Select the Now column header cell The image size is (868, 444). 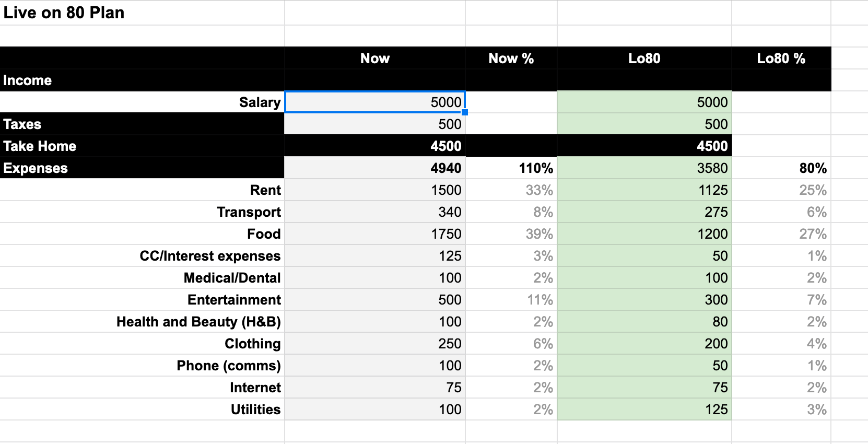click(375, 58)
